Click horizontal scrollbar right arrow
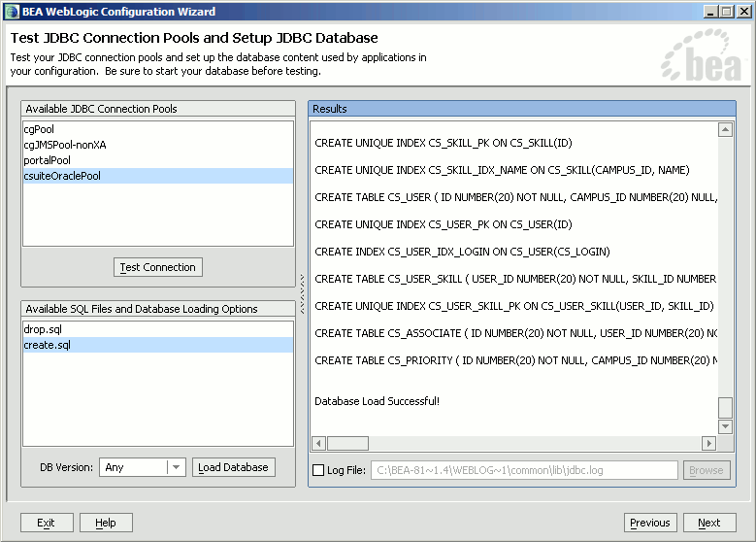Viewport: 756px width, 542px height. (x=708, y=443)
